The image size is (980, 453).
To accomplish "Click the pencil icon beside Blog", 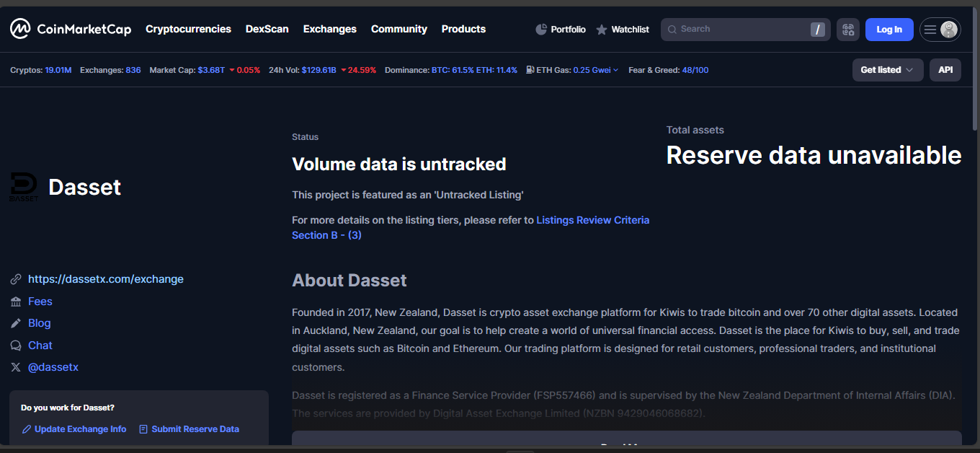I will point(16,323).
